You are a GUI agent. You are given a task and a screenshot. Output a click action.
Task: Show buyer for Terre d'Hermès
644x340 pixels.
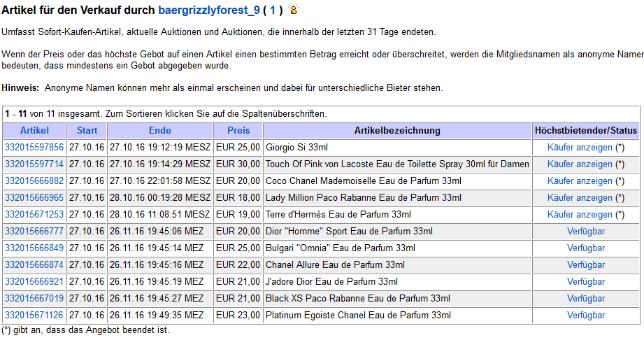click(580, 215)
